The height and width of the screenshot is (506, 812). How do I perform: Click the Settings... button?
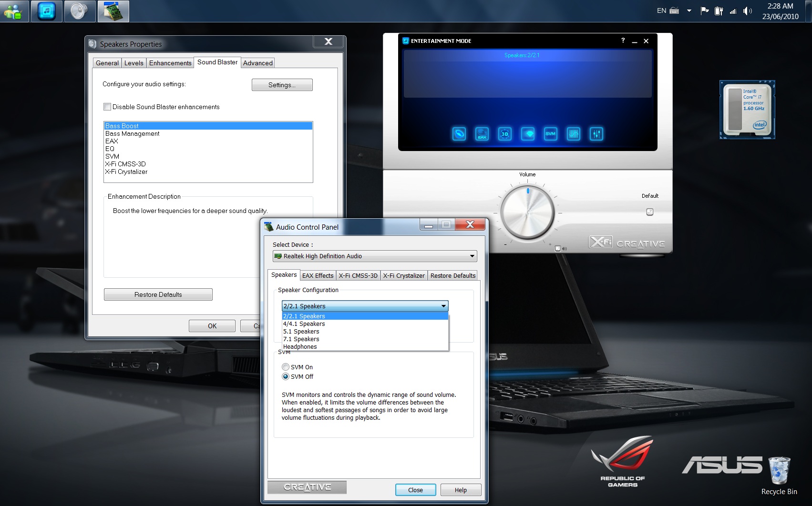point(282,85)
